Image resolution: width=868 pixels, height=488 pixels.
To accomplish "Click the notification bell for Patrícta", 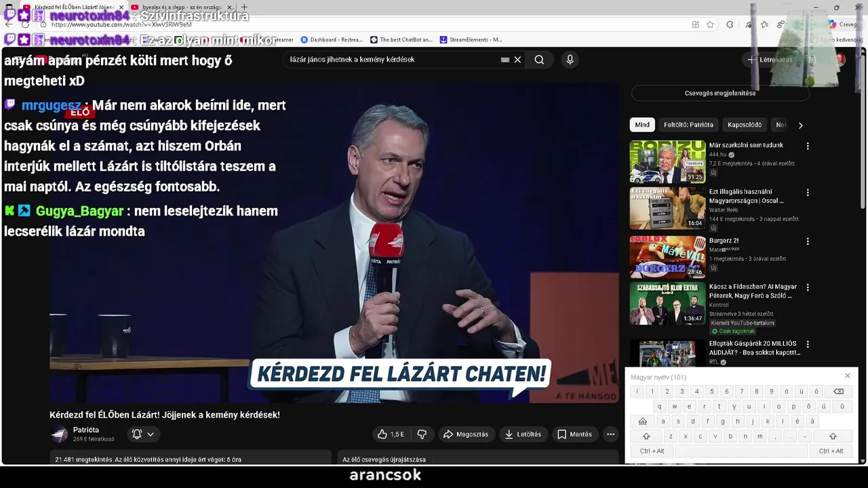I will pyautogui.click(x=137, y=434).
